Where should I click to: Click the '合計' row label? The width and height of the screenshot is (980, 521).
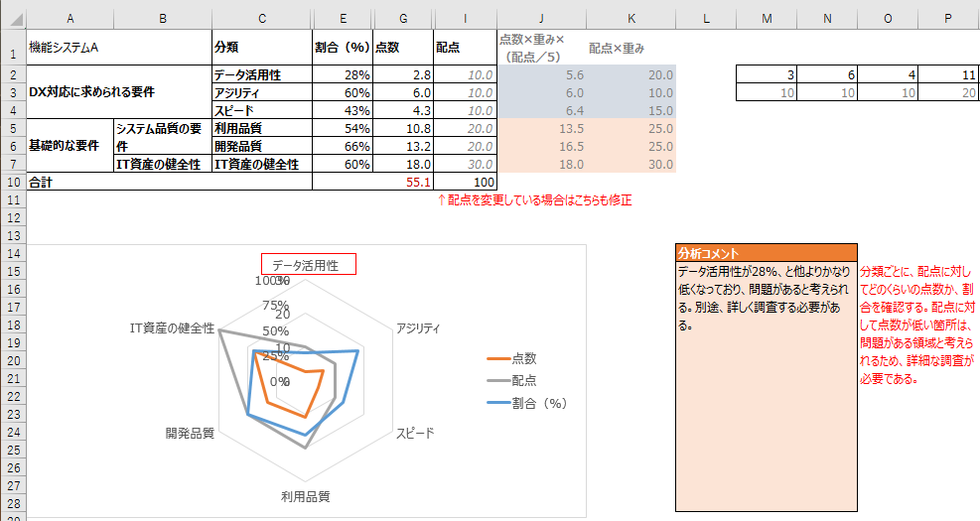point(169,183)
